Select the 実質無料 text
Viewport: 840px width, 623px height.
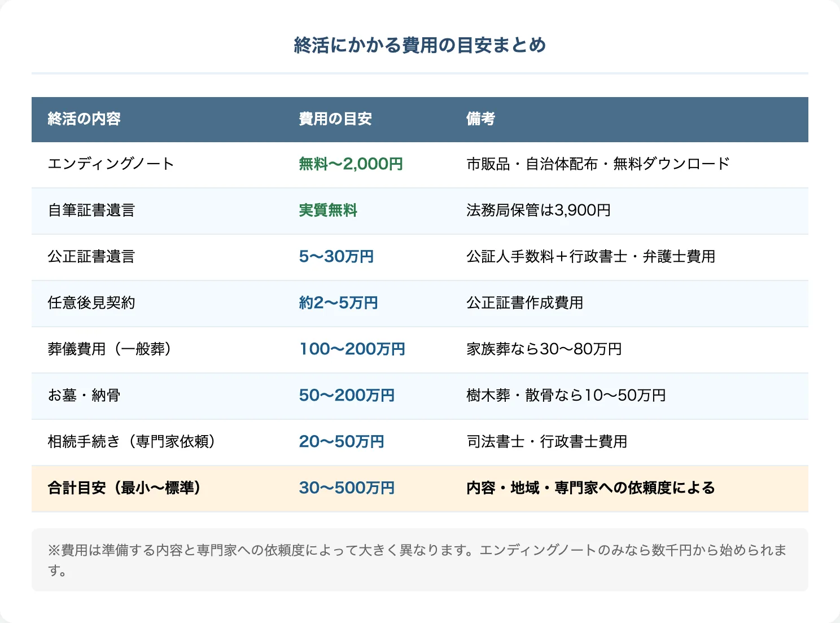tap(328, 211)
